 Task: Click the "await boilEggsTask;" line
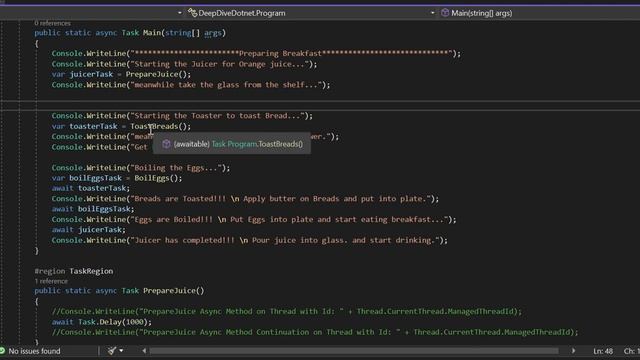[x=93, y=209]
